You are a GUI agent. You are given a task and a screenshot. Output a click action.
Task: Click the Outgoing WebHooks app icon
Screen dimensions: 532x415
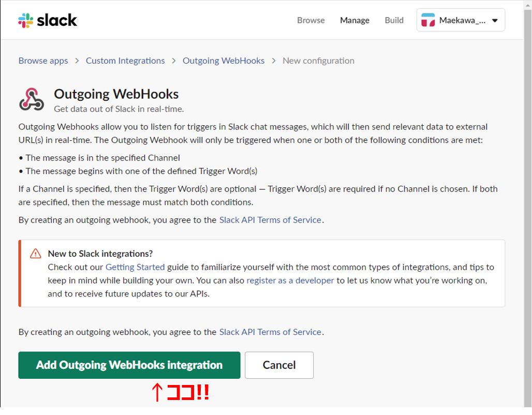tap(32, 99)
